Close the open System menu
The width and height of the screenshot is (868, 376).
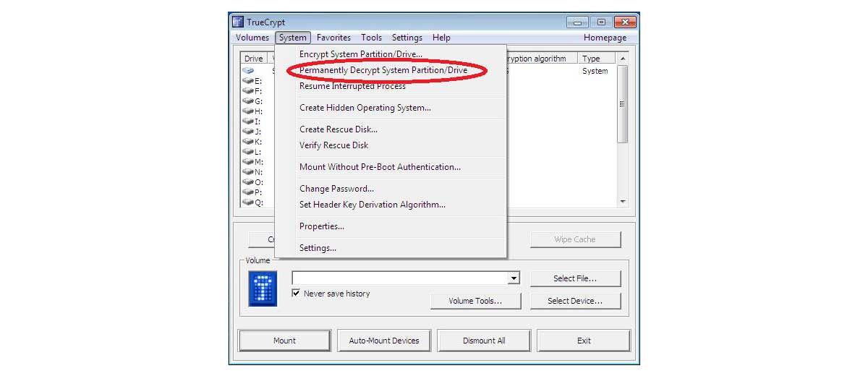(293, 38)
